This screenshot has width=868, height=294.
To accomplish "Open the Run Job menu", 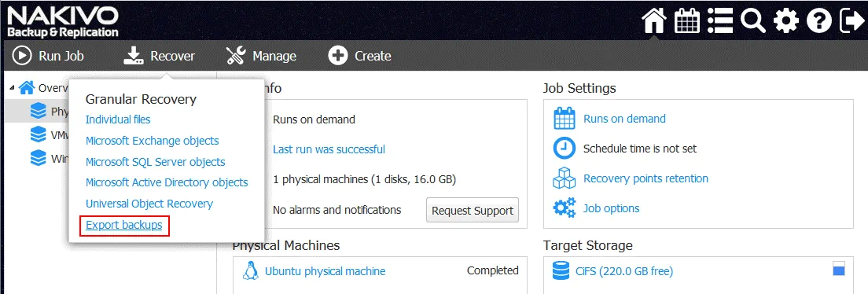I will point(48,55).
